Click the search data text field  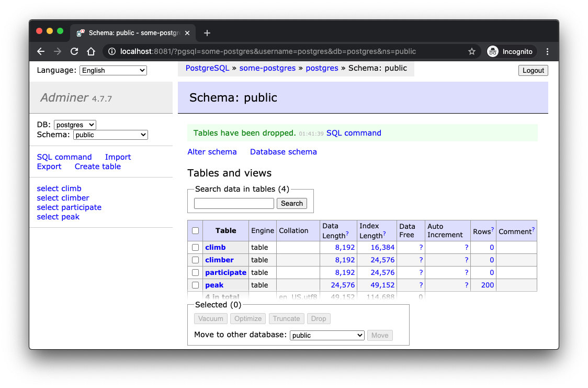coord(234,203)
